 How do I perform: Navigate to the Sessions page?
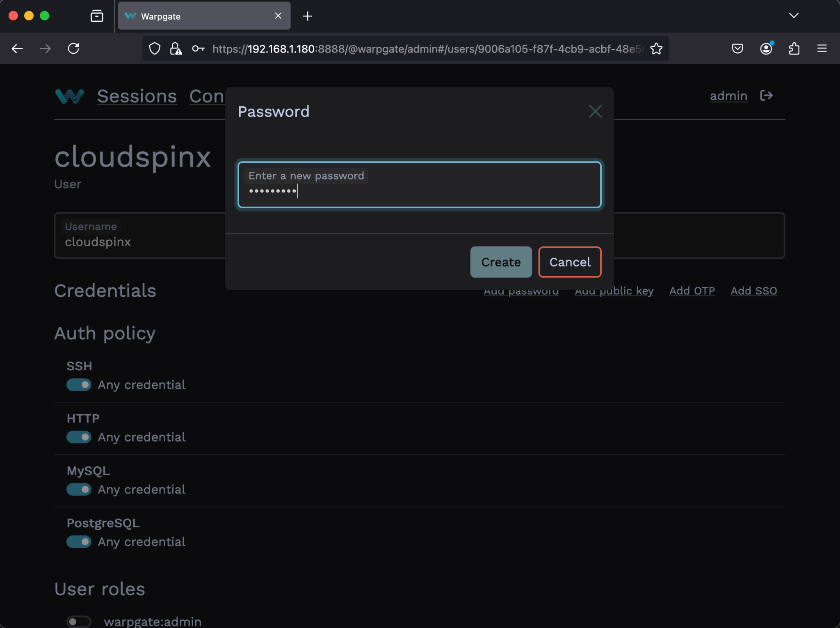pos(137,96)
